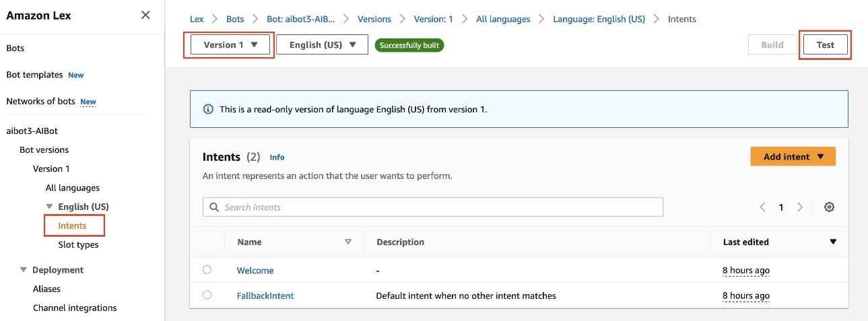Open the Welcome intent link
Image resolution: width=868 pixels, height=321 pixels.
coord(255,271)
